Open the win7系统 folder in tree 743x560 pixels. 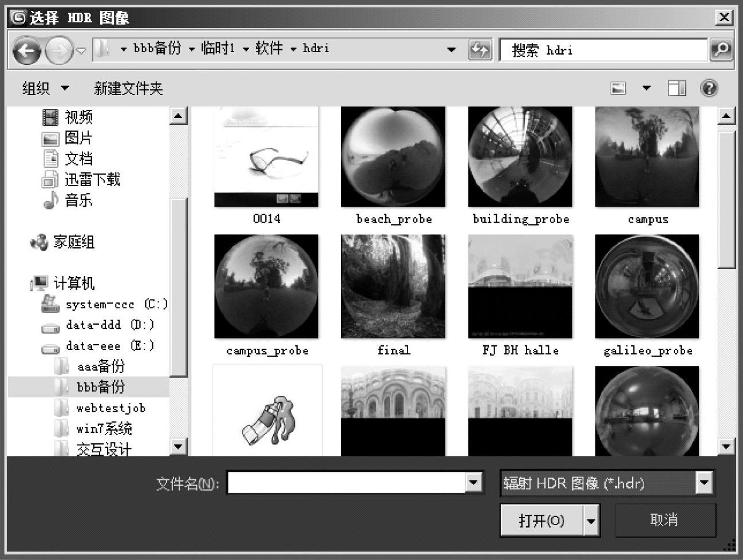93,429
